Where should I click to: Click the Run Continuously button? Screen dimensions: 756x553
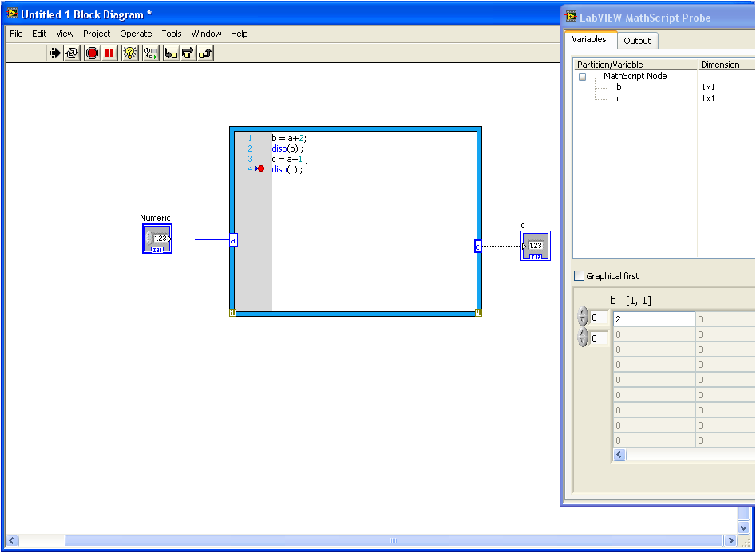(x=72, y=53)
